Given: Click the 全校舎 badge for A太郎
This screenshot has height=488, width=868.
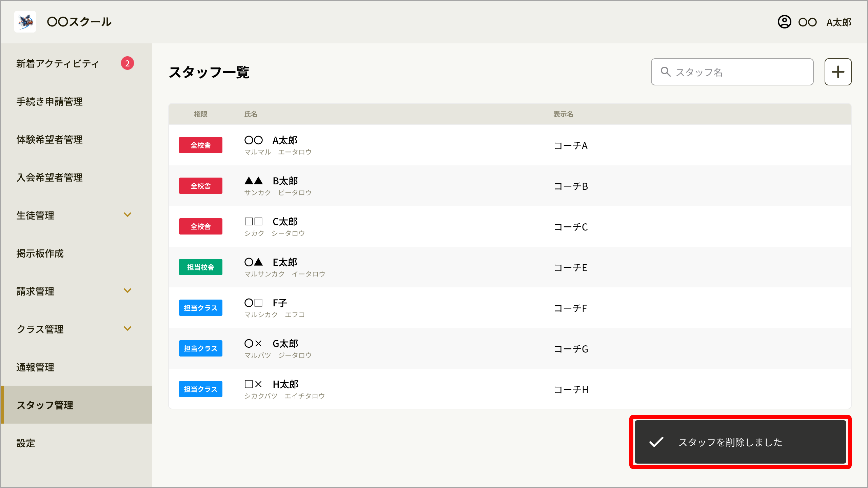Looking at the screenshot, I should (x=201, y=145).
